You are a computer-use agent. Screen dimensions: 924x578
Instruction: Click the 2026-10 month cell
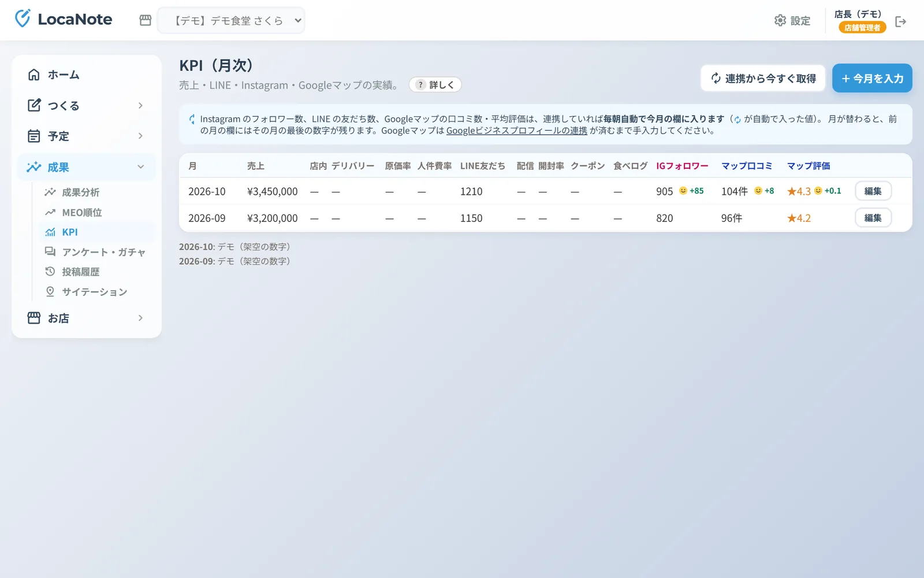click(x=207, y=191)
